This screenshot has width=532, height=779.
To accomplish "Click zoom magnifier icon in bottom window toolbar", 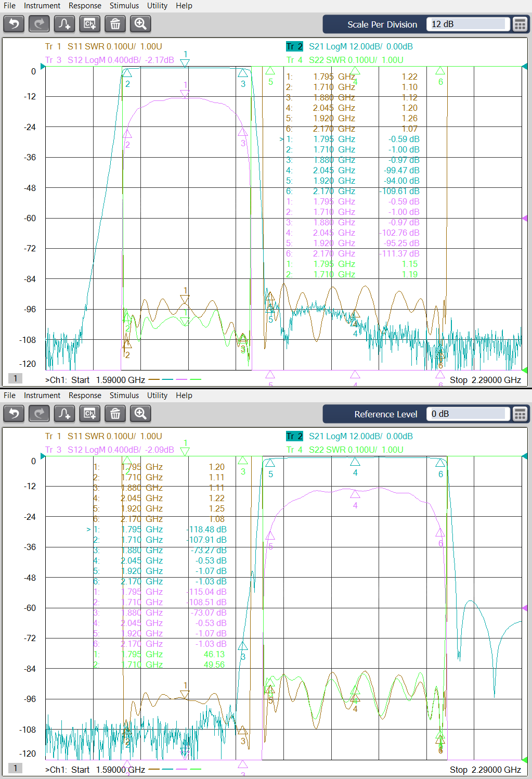I will click(x=140, y=414).
